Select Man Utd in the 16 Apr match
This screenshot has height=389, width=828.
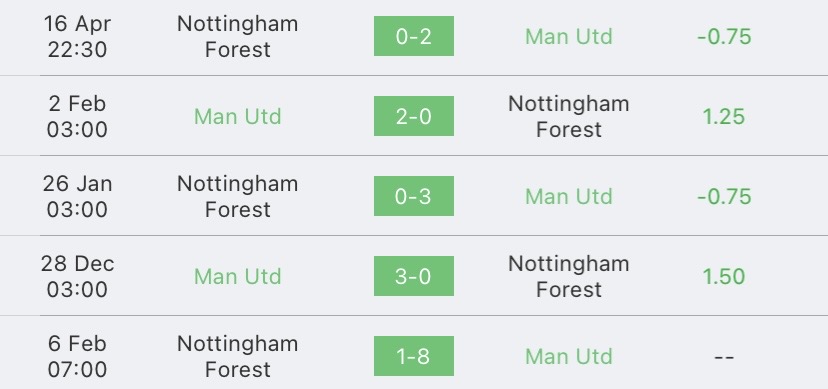[569, 36]
